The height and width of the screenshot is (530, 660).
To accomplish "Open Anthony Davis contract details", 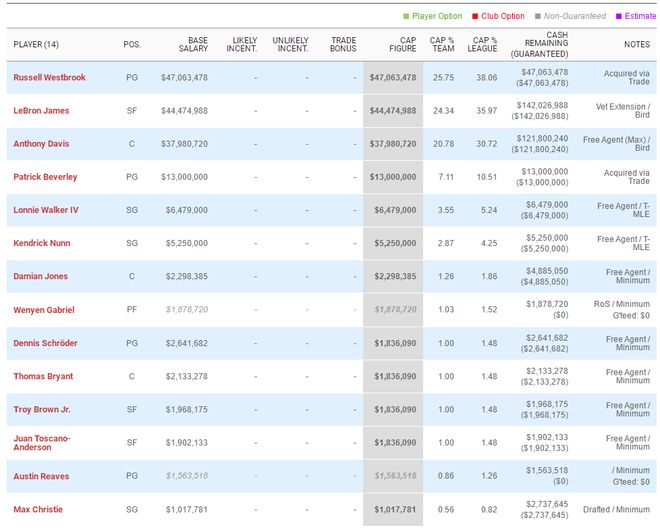I will pos(41,144).
